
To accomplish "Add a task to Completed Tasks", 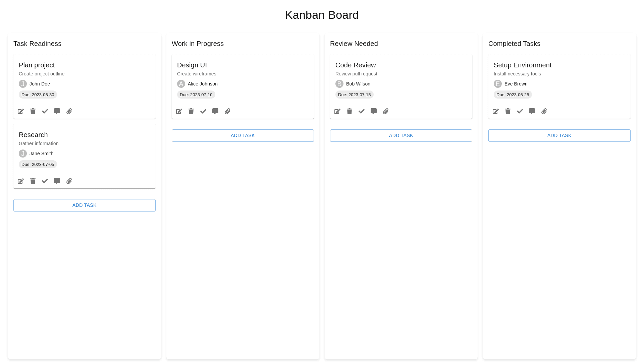I will [559, 135].
